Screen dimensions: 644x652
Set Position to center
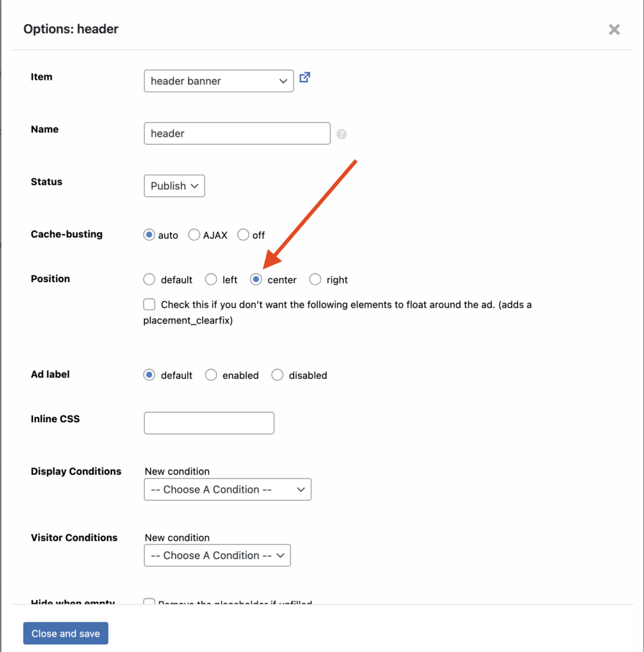click(x=256, y=280)
